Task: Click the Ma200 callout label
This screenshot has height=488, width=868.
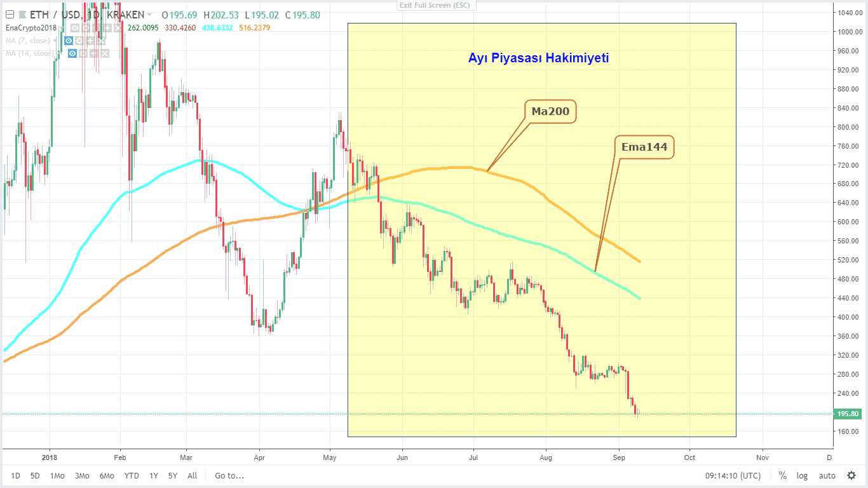Action: [x=550, y=111]
